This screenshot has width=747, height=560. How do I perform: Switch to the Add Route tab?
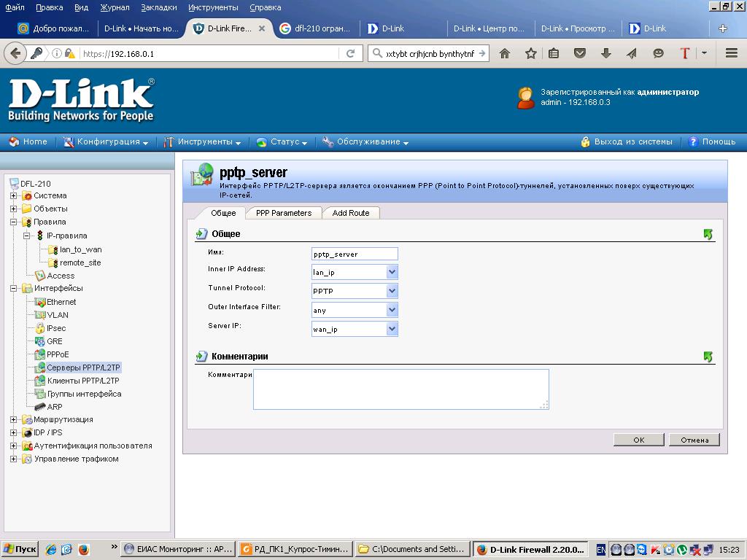pos(351,213)
